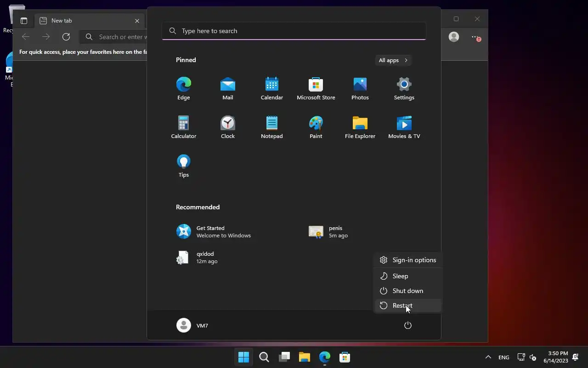588x368 pixels.
Task: Click the Pinned section heading
Action: [x=186, y=60]
